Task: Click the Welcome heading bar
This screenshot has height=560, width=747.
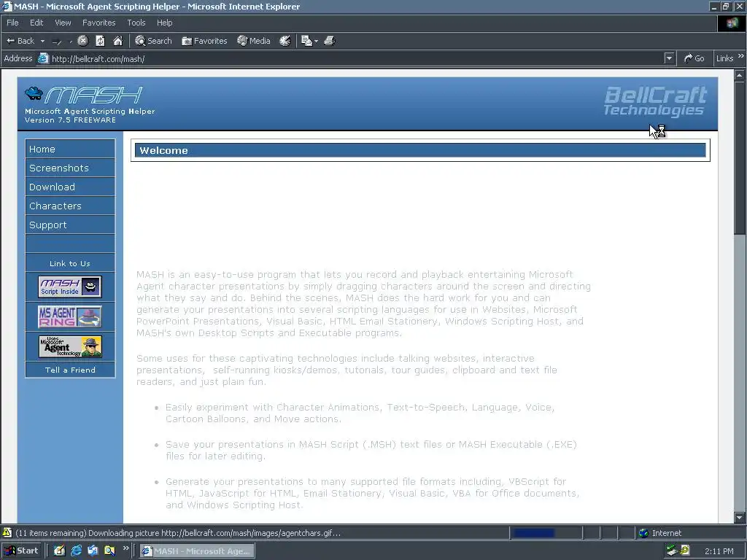Action: pyautogui.click(x=420, y=150)
